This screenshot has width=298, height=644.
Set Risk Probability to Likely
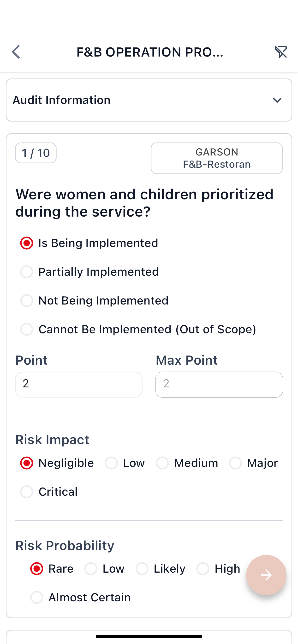[142, 569]
